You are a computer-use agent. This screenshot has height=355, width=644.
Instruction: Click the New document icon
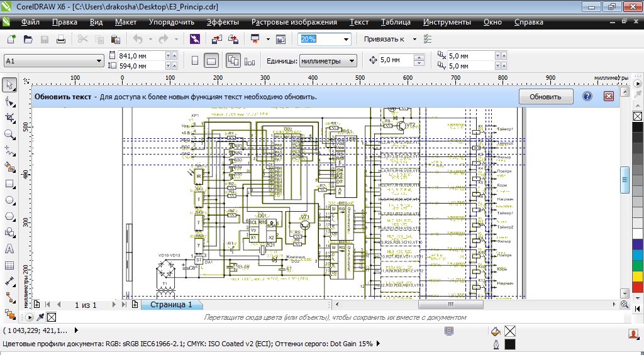pyautogui.click(x=11, y=39)
